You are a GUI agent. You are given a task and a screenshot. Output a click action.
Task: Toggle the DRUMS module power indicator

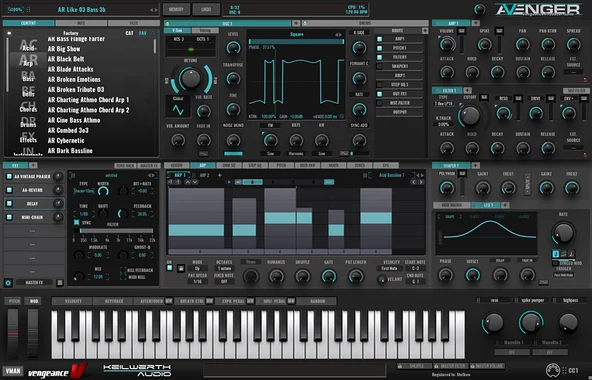click(x=305, y=23)
